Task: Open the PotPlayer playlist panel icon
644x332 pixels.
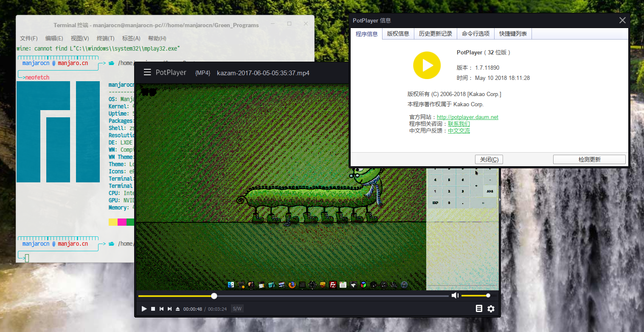Action: click(x=479, y=309)
